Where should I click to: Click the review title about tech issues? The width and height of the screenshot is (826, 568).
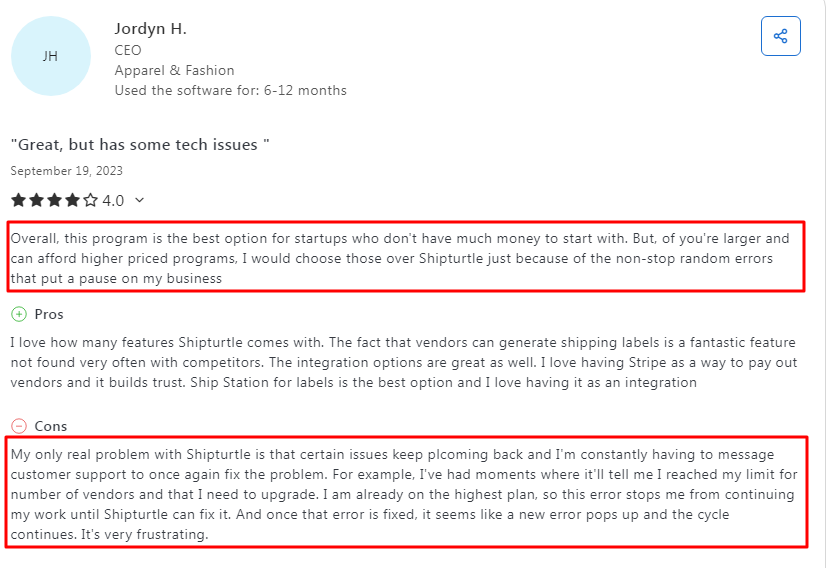coord(140,145)
